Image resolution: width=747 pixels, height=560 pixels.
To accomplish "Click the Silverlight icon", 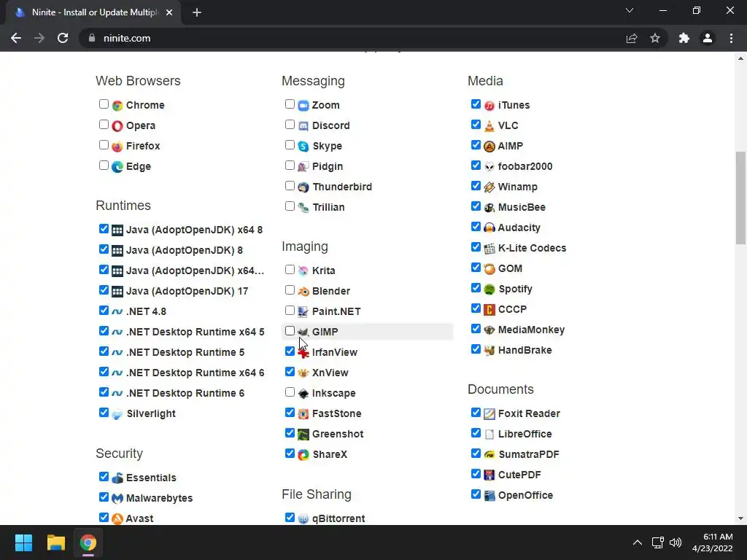I will (117, 414).
